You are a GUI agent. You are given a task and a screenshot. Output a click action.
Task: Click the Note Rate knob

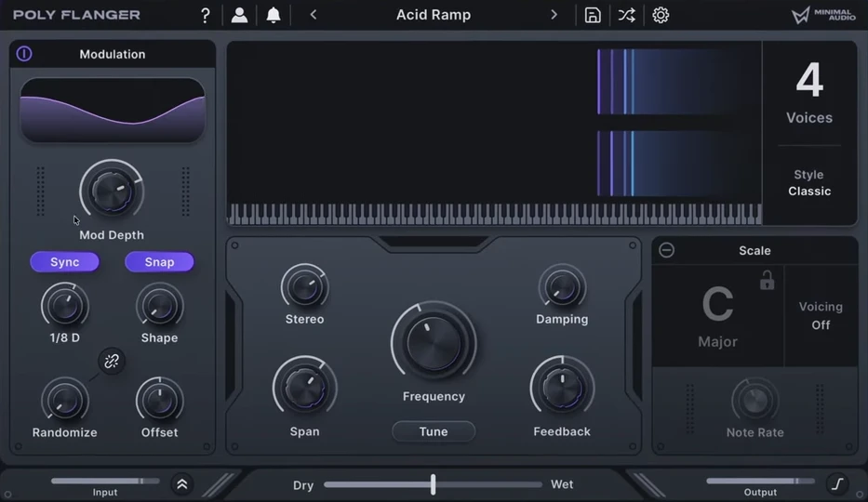754,401
